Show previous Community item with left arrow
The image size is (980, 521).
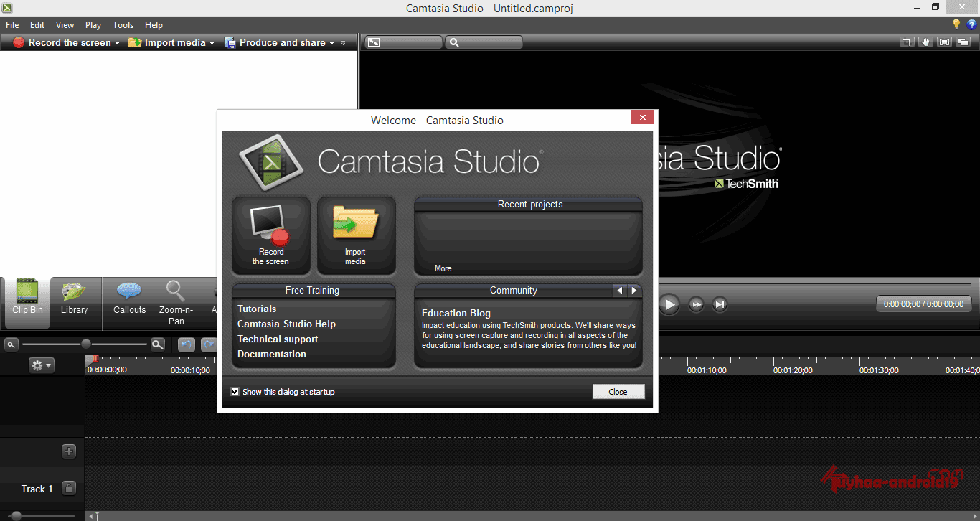620,291
